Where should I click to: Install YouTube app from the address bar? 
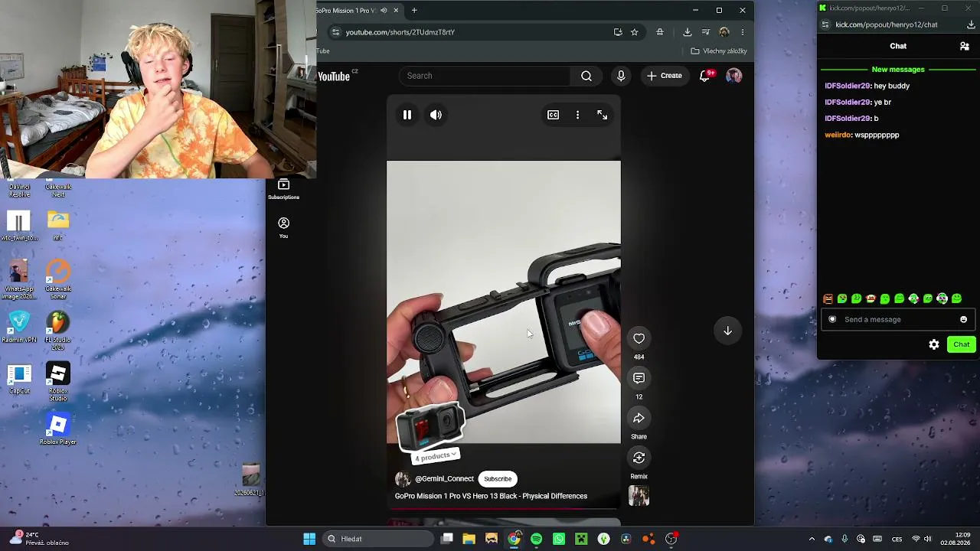coord(618,32)
